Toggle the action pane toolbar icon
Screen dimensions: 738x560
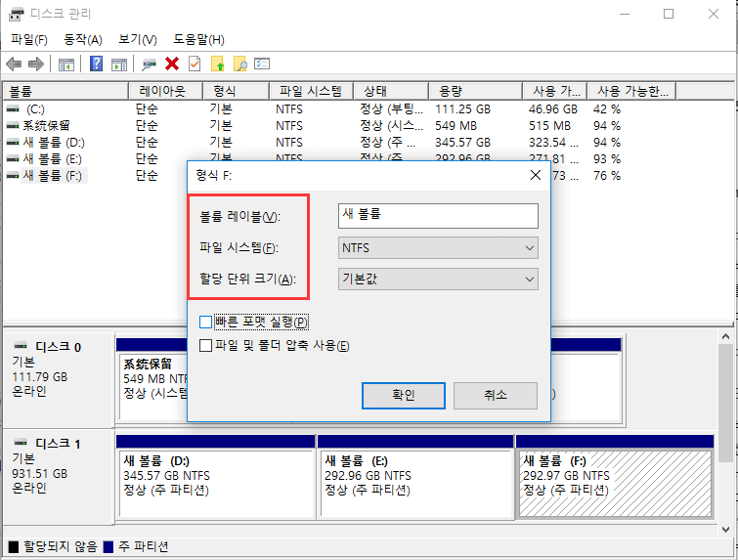pos(119,64)
